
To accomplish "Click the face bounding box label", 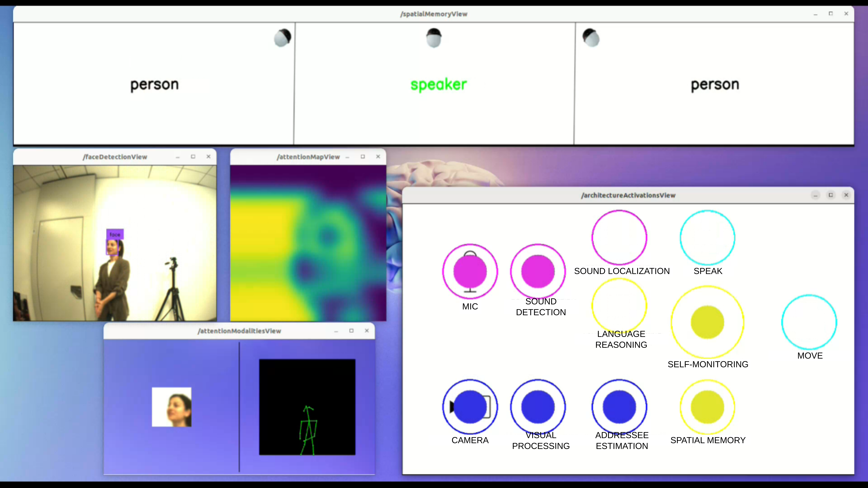I will [115, 234].
